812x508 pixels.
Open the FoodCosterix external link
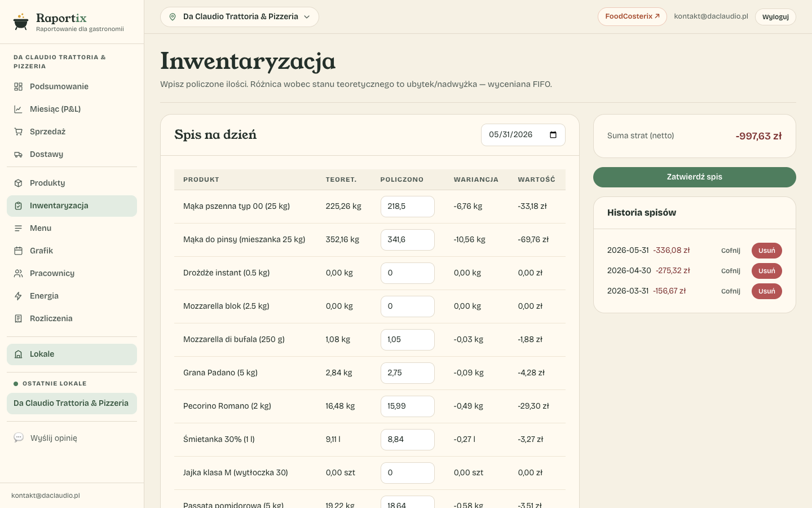632,16
